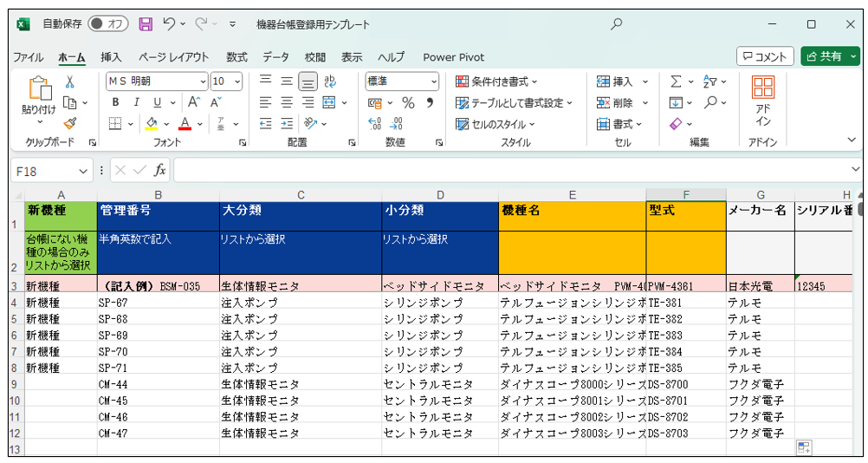868x463 pixels.
Task: Increase font size with larger A
Action: pos(194,102)
